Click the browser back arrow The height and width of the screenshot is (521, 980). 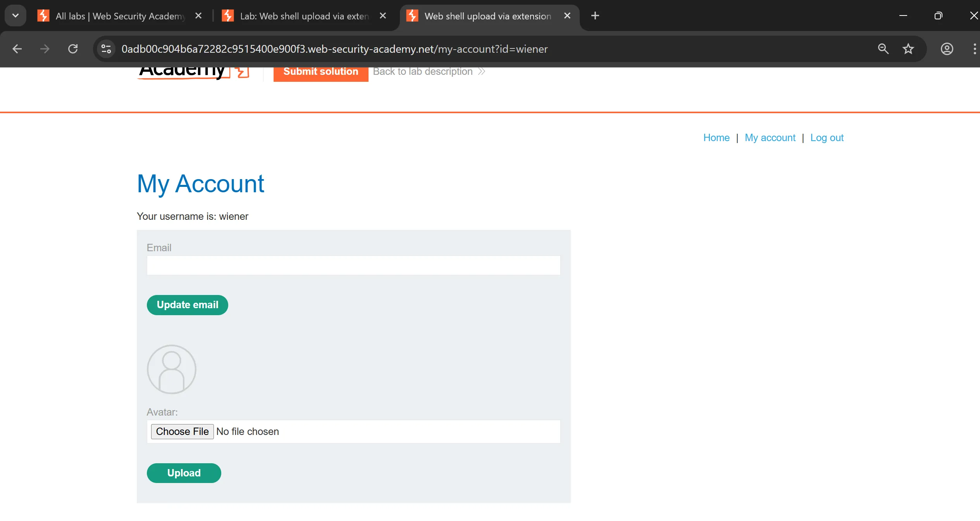pos(17,49)
